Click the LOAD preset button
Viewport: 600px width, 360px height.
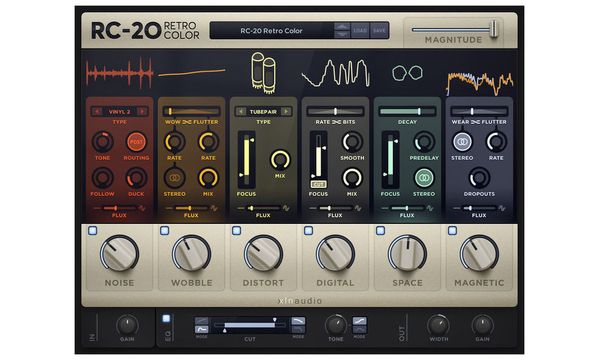tap(360, 31)
